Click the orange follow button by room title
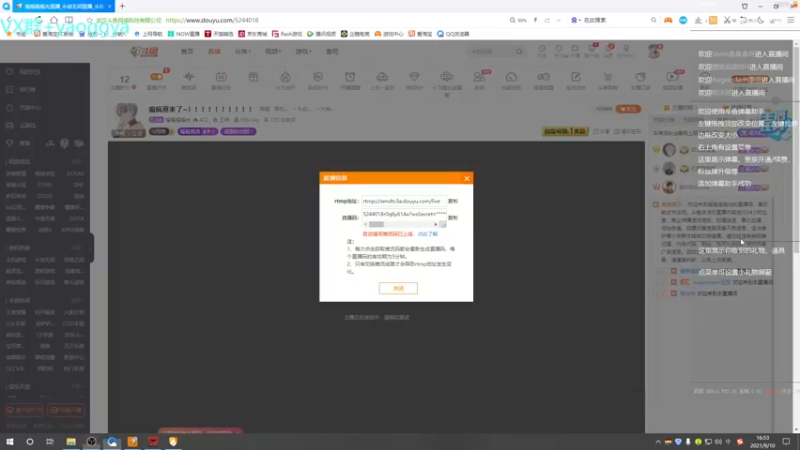 coord(628,109)
